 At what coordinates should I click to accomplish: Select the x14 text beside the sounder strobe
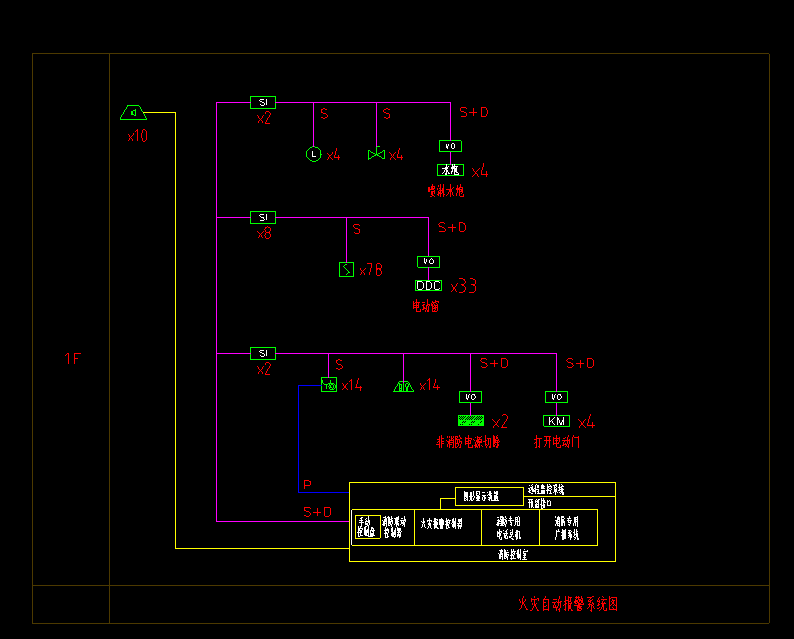[429, 385]
